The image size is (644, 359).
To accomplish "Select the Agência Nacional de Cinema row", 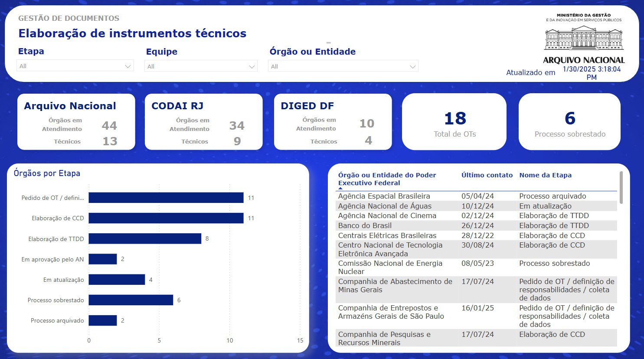I will 387,215.
